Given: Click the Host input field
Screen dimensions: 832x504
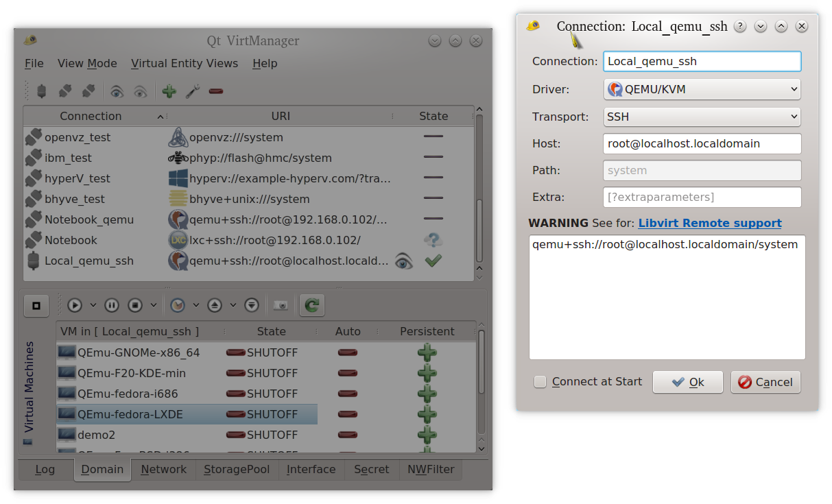Looking at the screenshot, I should pos(702,143).
